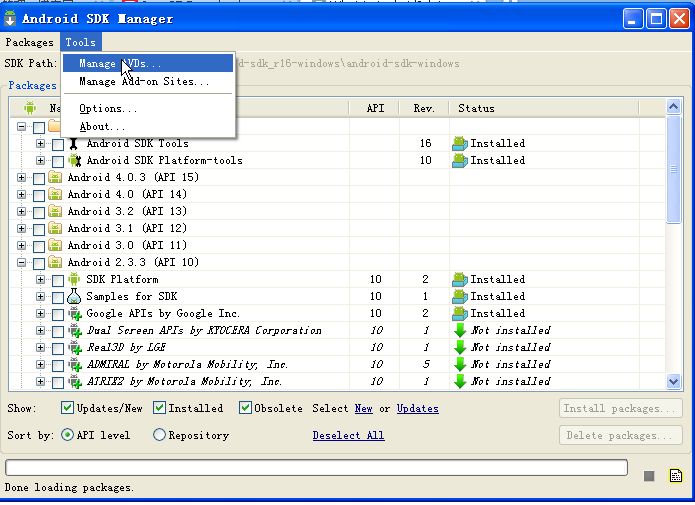
Task: Click the Android 3.1 (API 12) folder icon
Action: pyautogui.click(x=55, y=228)
